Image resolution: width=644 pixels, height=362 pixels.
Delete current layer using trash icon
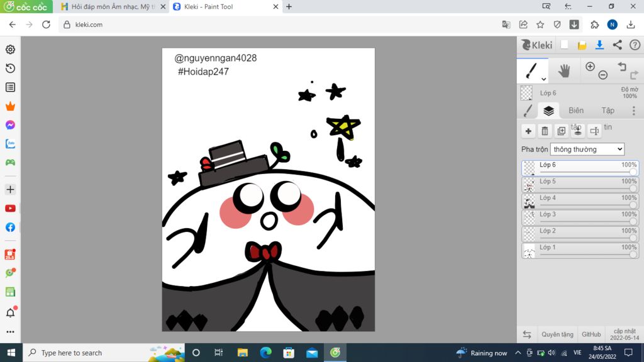545,131
